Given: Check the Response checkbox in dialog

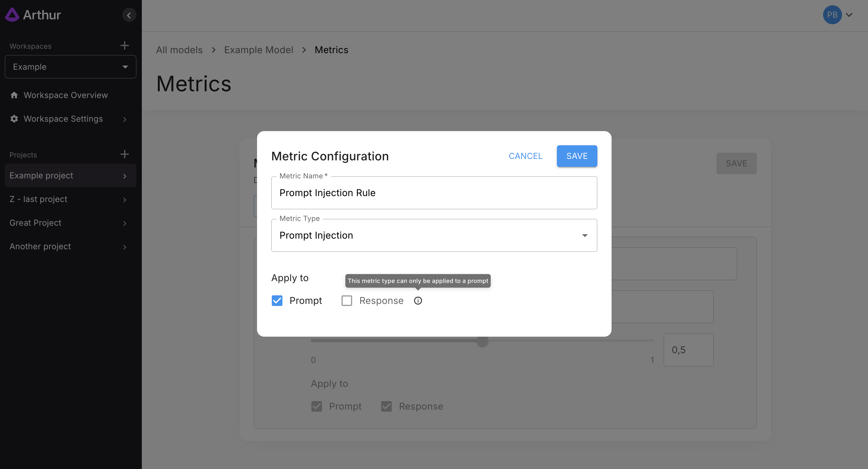Looking at the screenshot, I should [347, 301].
